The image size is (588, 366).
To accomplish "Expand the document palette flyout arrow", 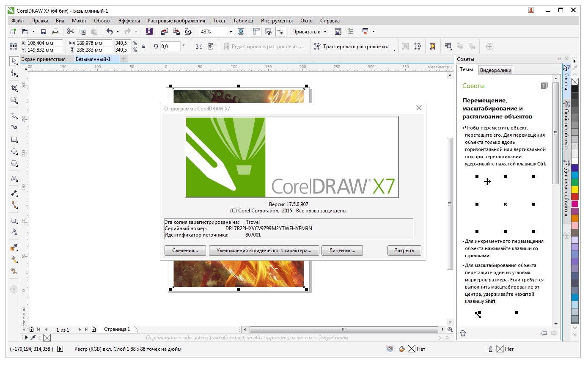I will 26,338.
